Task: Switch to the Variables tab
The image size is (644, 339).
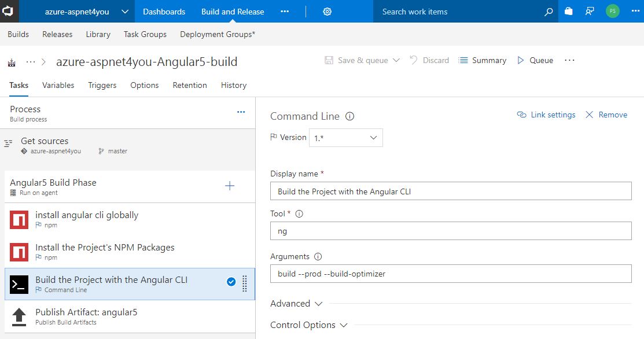Action: (58, 86)
